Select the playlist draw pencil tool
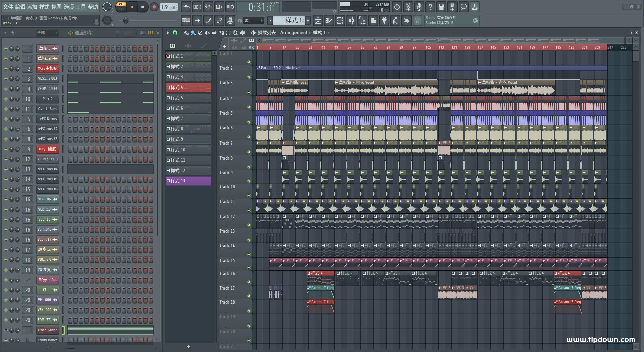The height and width of the screenshot is (352, 644). pos(186,33)
